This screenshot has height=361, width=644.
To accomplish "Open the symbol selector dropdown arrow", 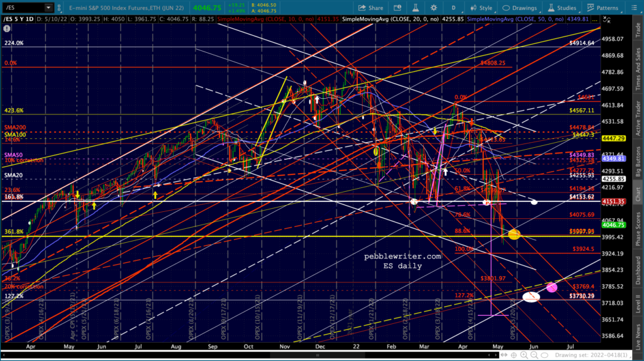I will pyautogui.click(x=48, y=8).
